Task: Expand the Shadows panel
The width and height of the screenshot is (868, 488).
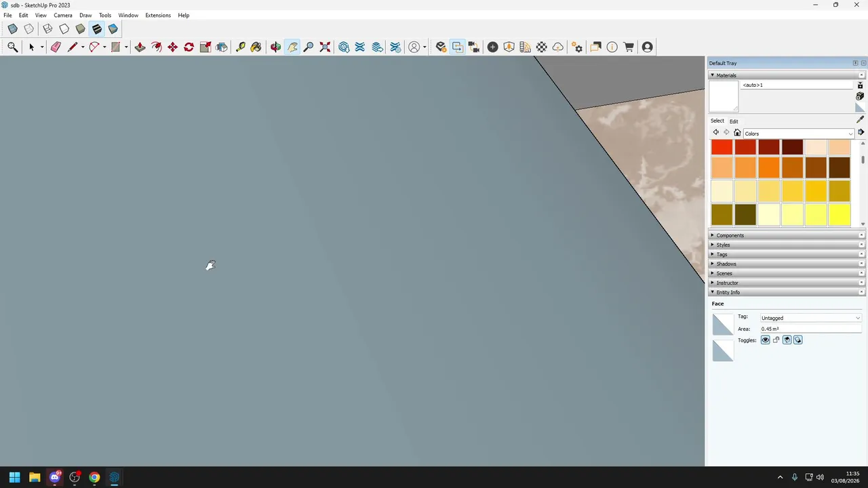Action: tap(787, 264)
